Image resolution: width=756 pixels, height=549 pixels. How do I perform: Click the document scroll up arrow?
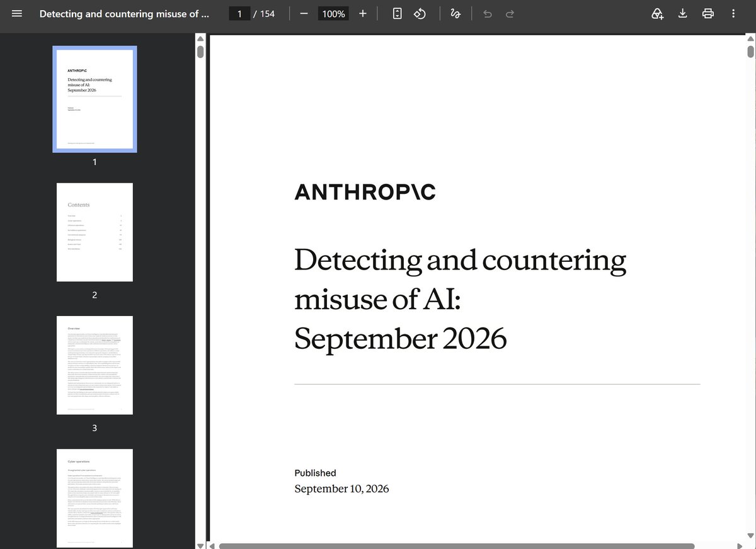750,38
